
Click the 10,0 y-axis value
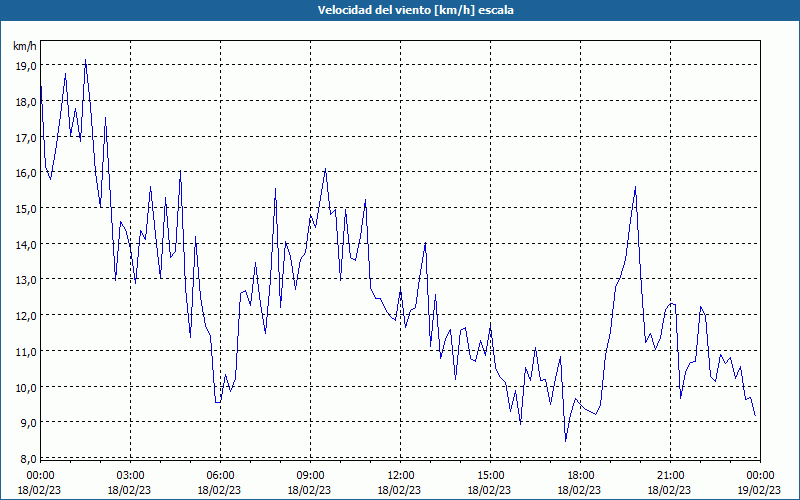click(x=26, y=387)
